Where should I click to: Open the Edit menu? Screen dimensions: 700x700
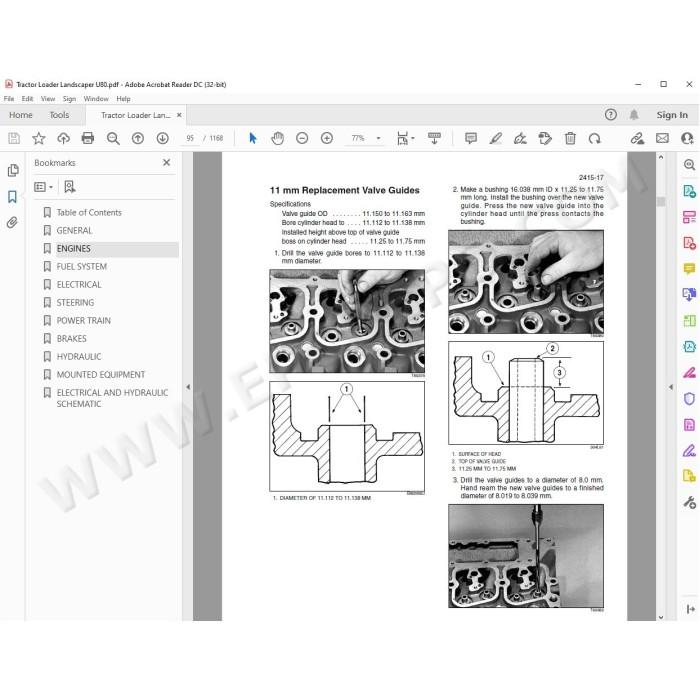pyautogui.click(x=27, y=99)
